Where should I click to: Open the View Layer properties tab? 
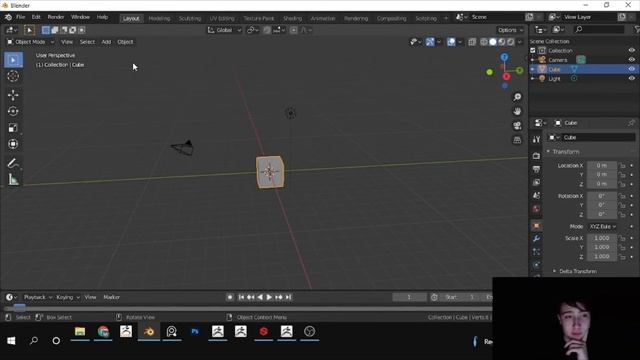(536, 182)
